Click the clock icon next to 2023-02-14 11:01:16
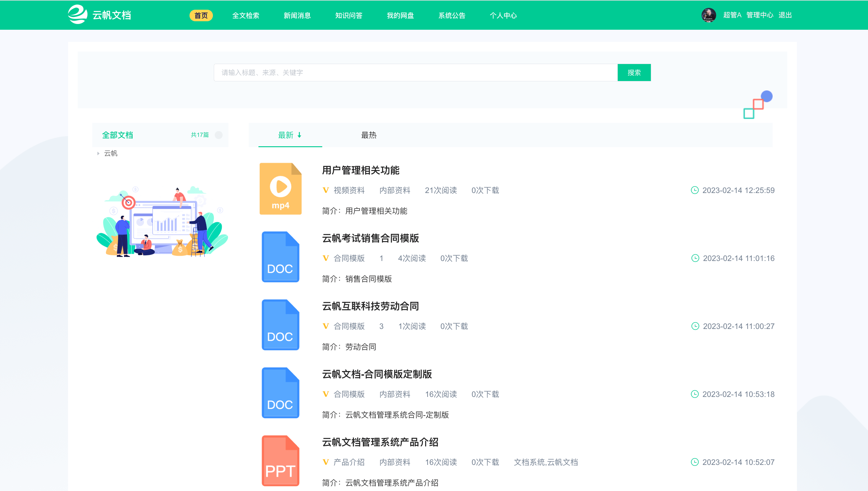868x491 pixels. coord(695,258)
